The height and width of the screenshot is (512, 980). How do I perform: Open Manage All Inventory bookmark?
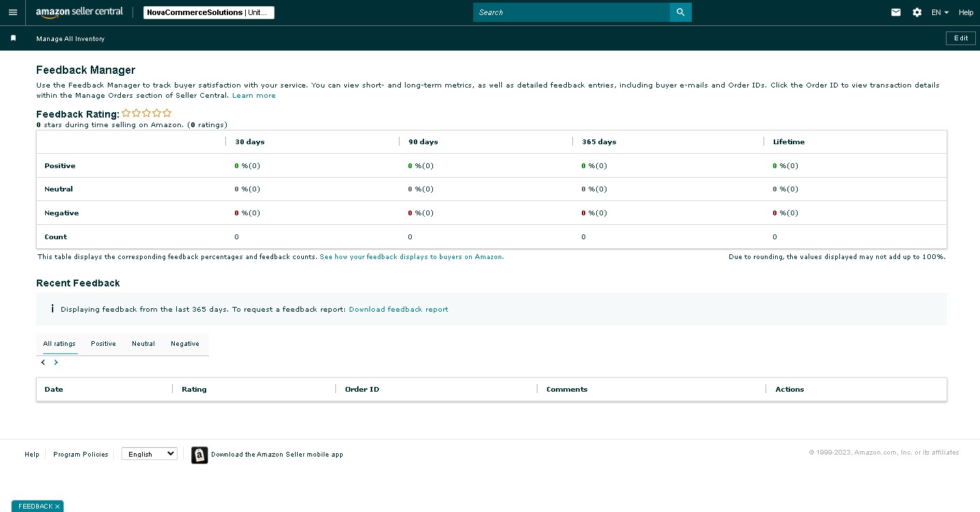(70, 39)
